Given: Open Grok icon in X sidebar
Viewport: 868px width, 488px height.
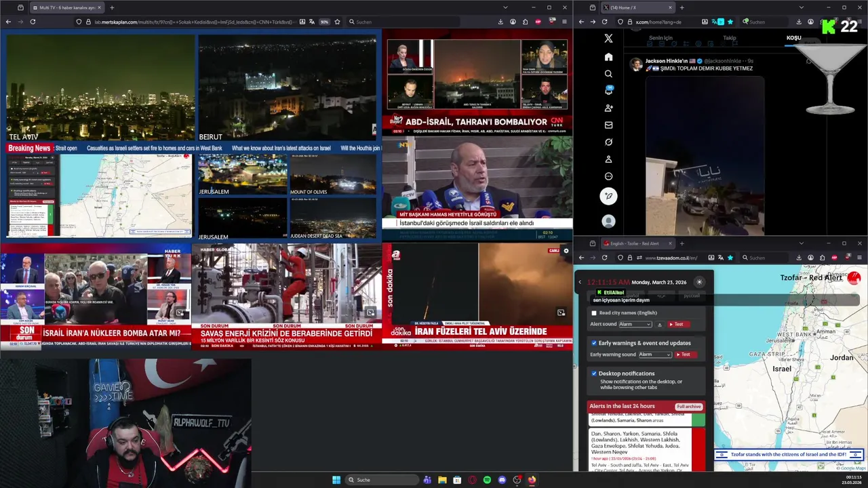Looking at the screenshot, I should pos(608,142).
